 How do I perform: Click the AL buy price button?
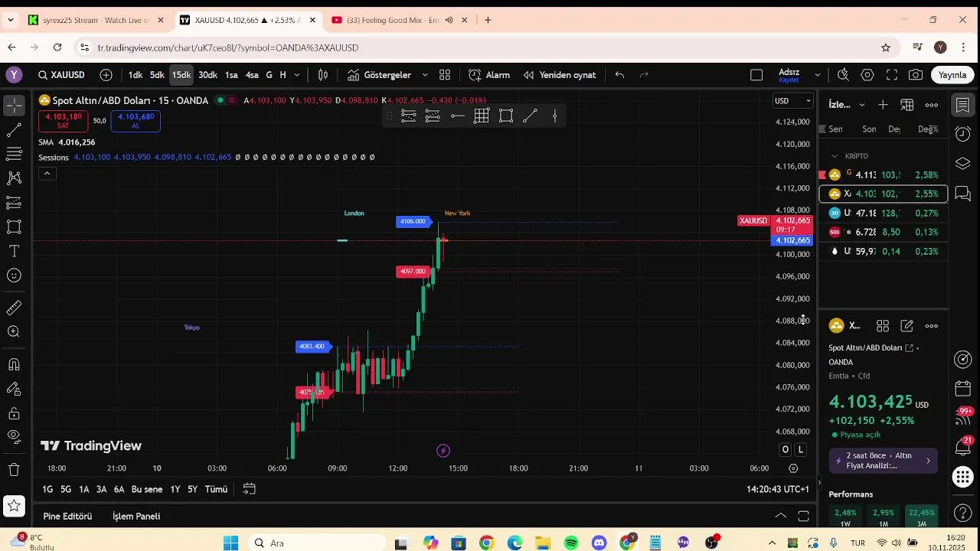136,121
